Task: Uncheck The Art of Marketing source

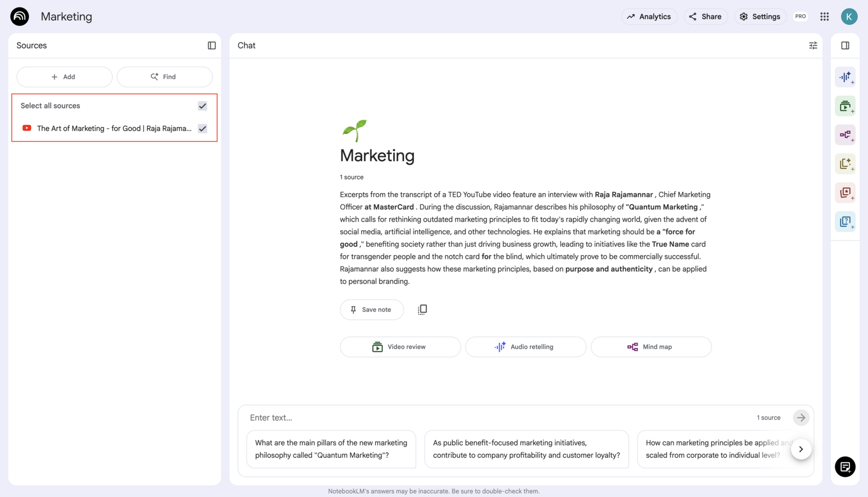Action: coord(203,129)
